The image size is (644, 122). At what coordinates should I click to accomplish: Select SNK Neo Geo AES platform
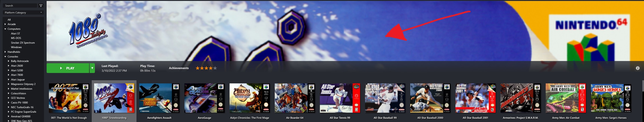22,121
